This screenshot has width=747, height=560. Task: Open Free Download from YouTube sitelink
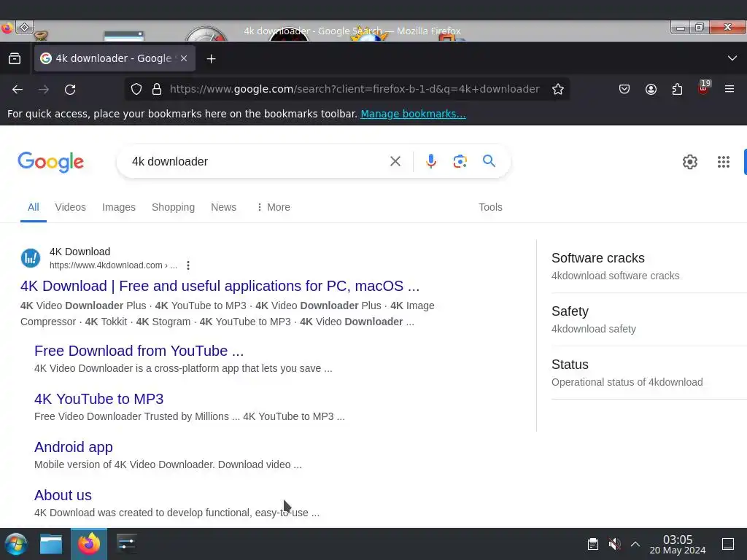pyautogui.click(x=139, y=351)
